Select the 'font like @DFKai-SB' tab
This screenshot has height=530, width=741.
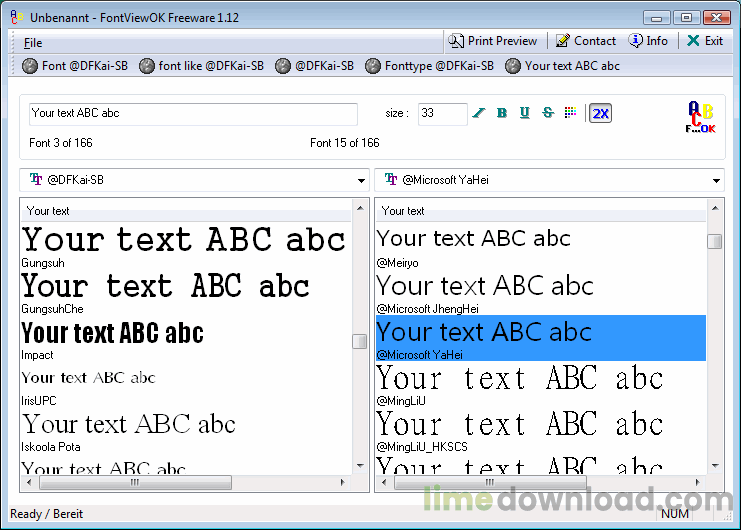[x=201, y=66]
